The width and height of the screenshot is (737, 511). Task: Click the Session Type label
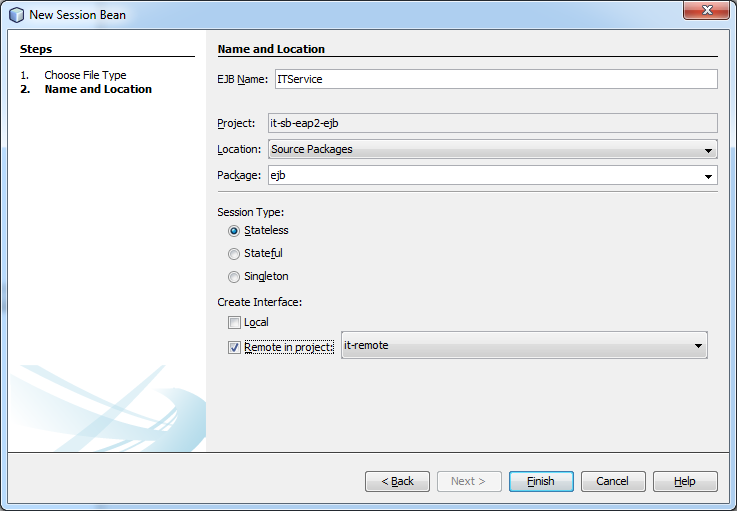click(x=251, y=212)
